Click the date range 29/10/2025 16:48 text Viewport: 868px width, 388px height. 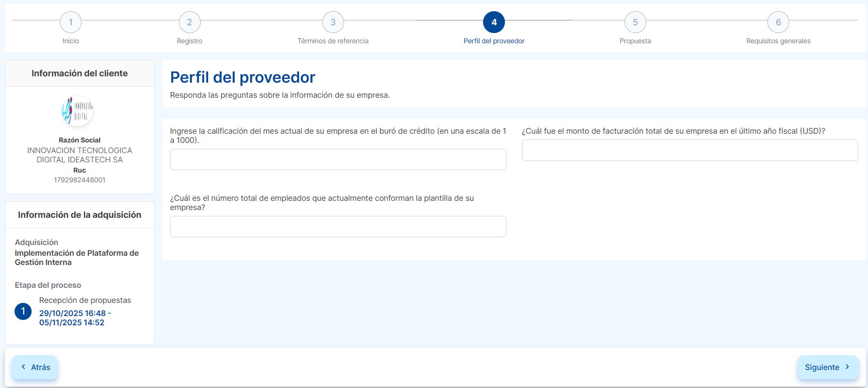(75, 317)
